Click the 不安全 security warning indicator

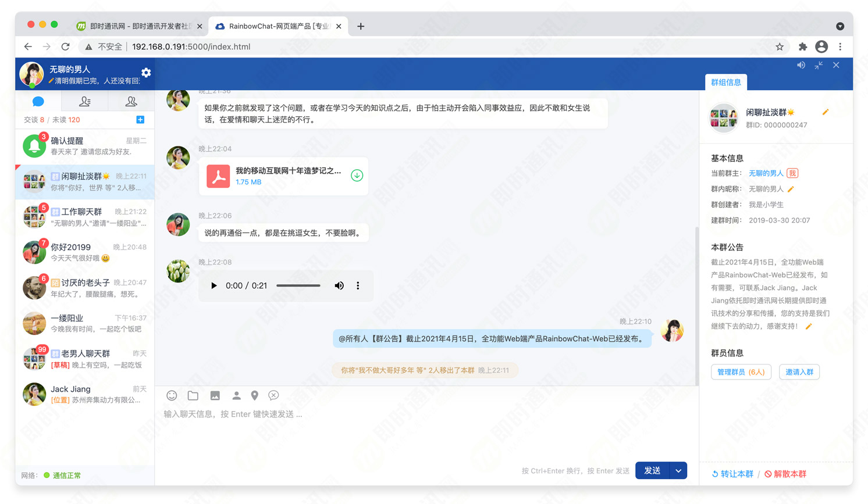click(104, 47)
